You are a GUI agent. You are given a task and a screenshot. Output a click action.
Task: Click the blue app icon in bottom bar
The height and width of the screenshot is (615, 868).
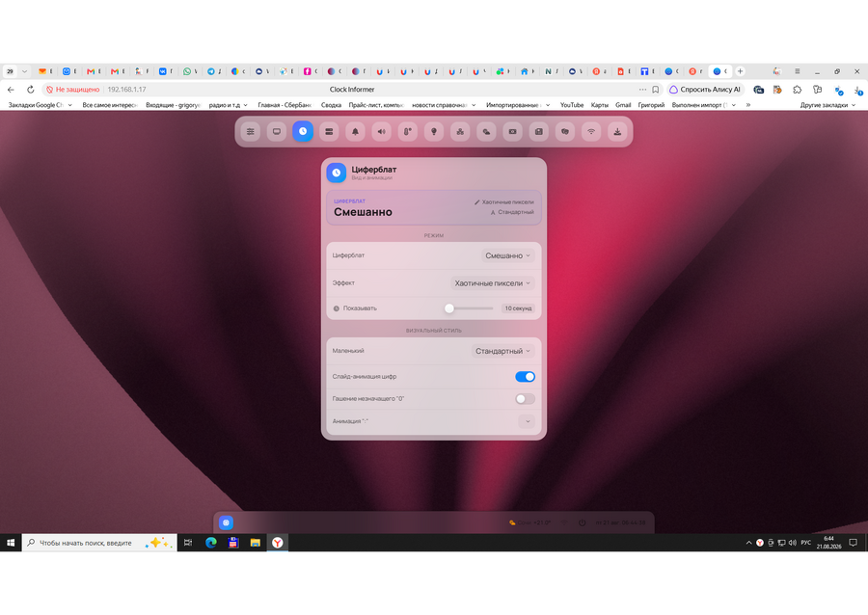coord(226,522)
